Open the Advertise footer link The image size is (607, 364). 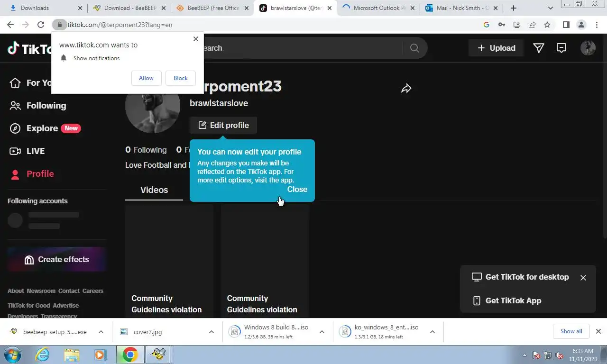(x=66, y=306)
